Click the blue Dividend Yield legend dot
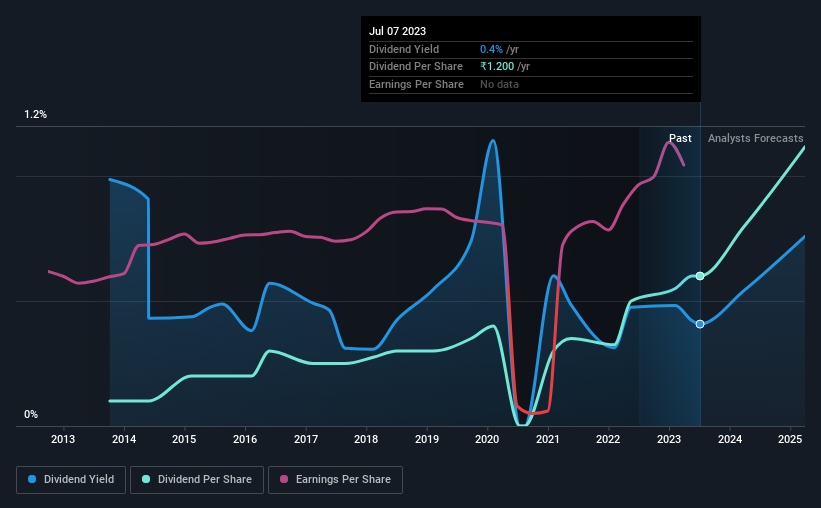 (32, 479)
